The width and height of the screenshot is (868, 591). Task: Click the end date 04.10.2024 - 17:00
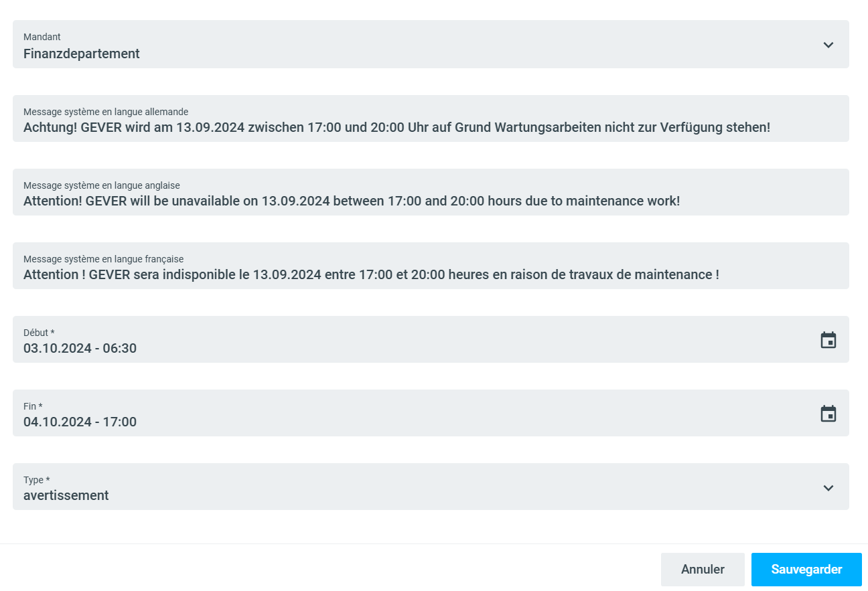coord(80,422)
